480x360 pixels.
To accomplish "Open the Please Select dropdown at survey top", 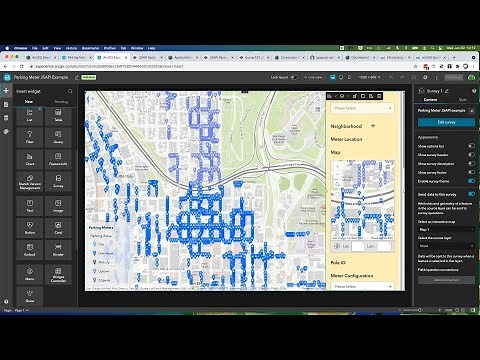I will pos(362,108).
